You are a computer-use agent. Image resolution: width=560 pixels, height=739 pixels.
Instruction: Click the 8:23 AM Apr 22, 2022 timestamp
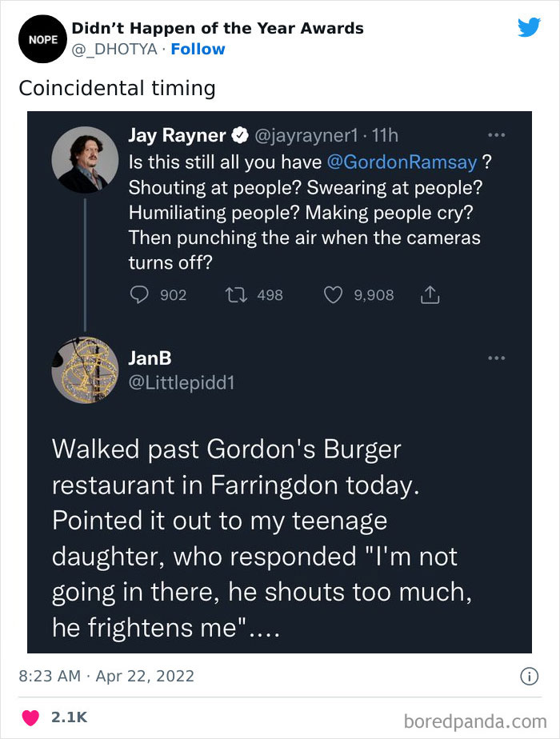(106, 676)
